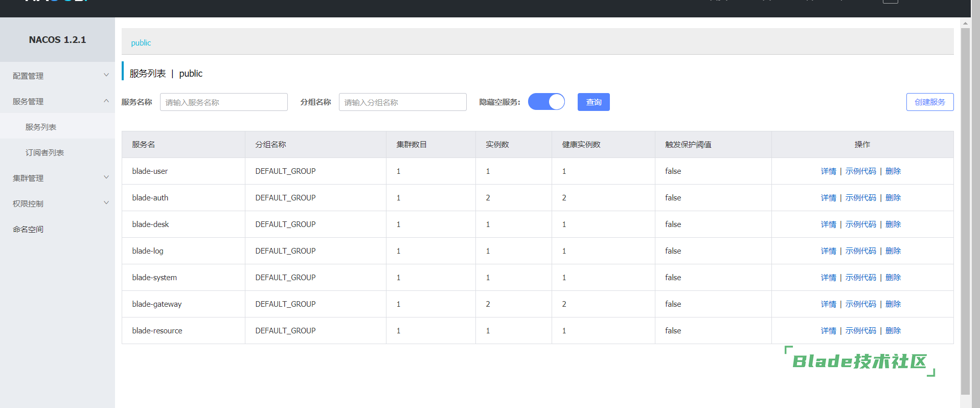Viewport: 980px width, 408px height.
Task: Open 详情 for blade-log
Action: pos(829,251)
